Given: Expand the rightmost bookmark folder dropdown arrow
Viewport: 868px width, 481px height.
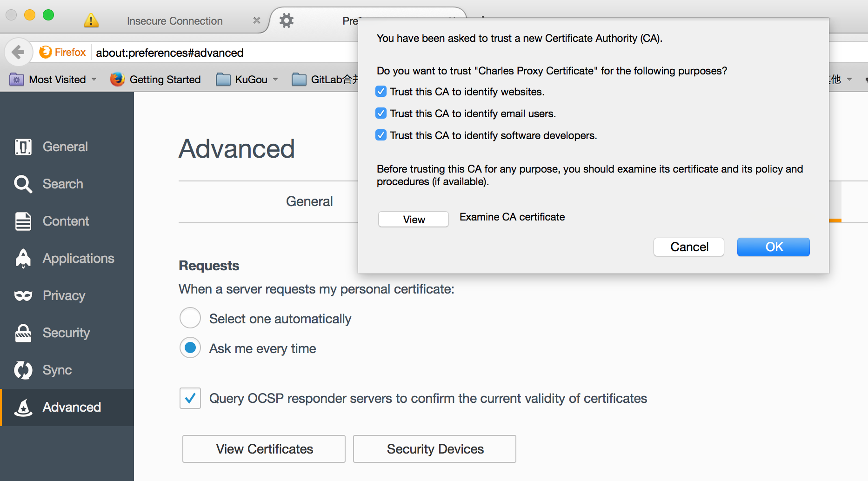Looking at the screenshot, I should coord(849,79).
